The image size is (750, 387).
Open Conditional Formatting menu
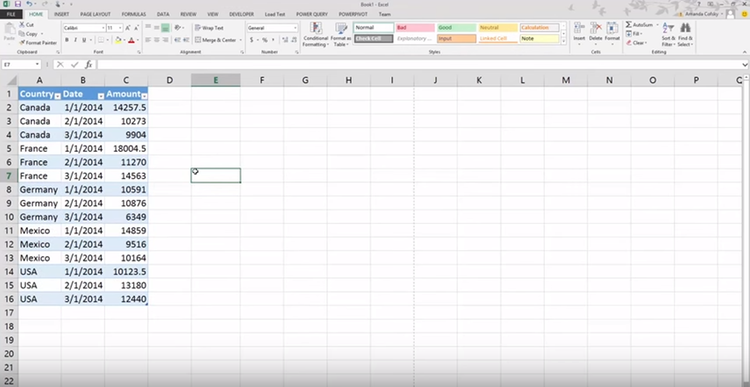tap(315, 34)
